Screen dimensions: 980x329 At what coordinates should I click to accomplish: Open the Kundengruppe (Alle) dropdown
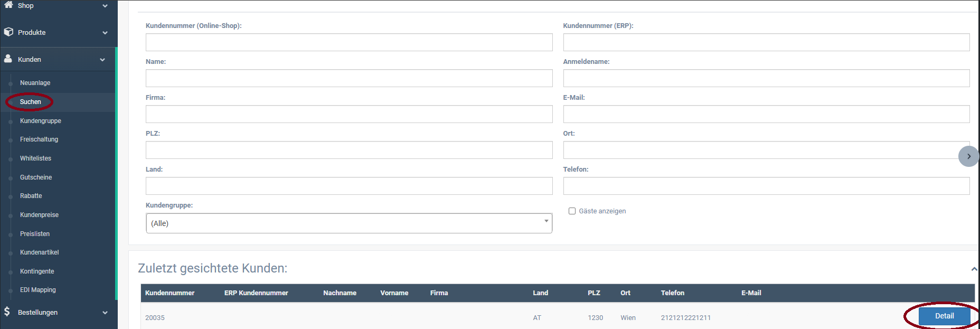coord(349,223)
